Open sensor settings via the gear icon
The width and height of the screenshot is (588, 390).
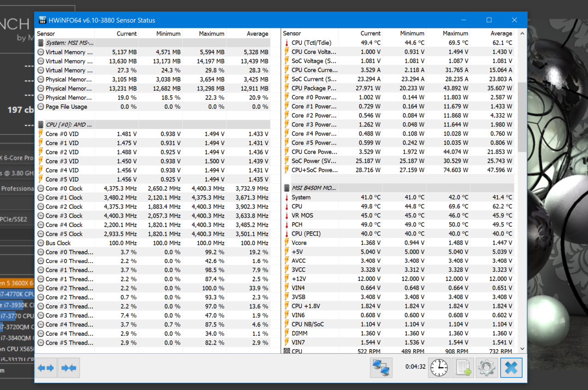coord(486,368)
